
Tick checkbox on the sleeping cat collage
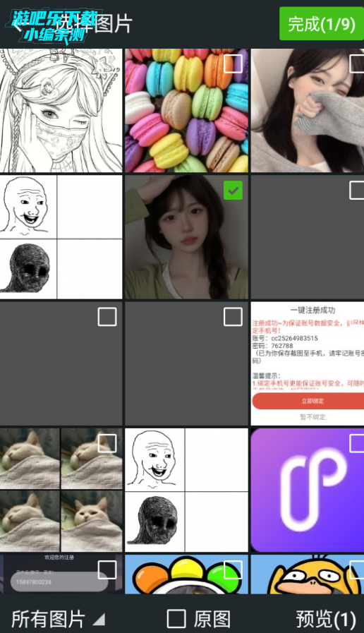point(107,444)
